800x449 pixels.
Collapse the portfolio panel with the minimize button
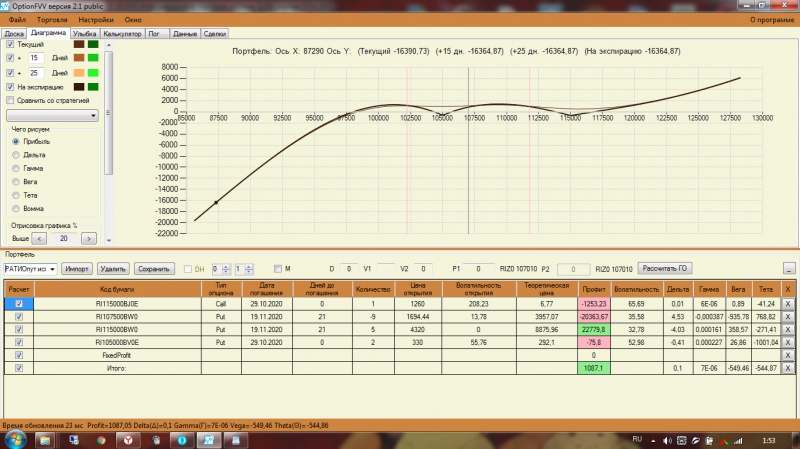(x=789, y=268)
